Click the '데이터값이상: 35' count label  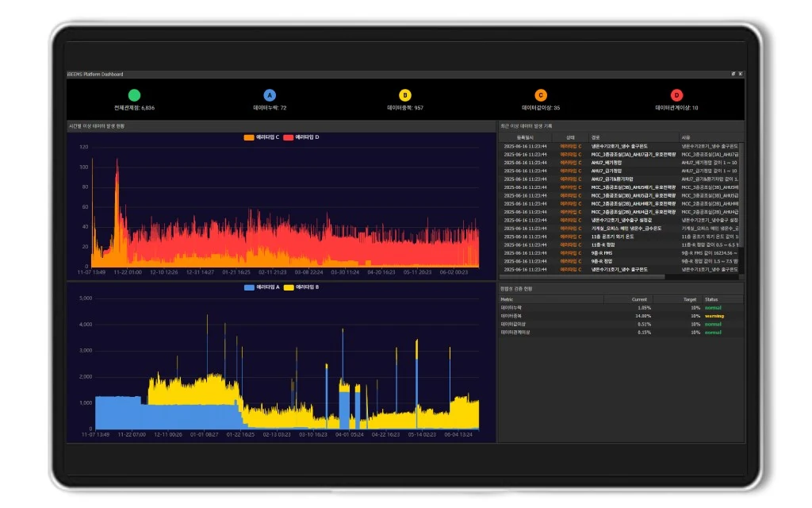click(541, 108)
